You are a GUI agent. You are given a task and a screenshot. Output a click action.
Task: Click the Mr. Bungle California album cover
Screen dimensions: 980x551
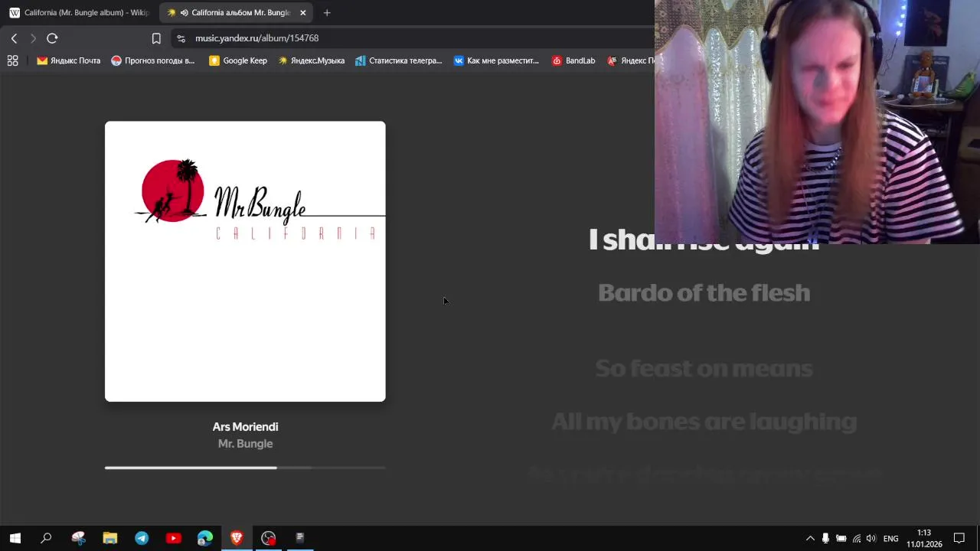(245, 261)
